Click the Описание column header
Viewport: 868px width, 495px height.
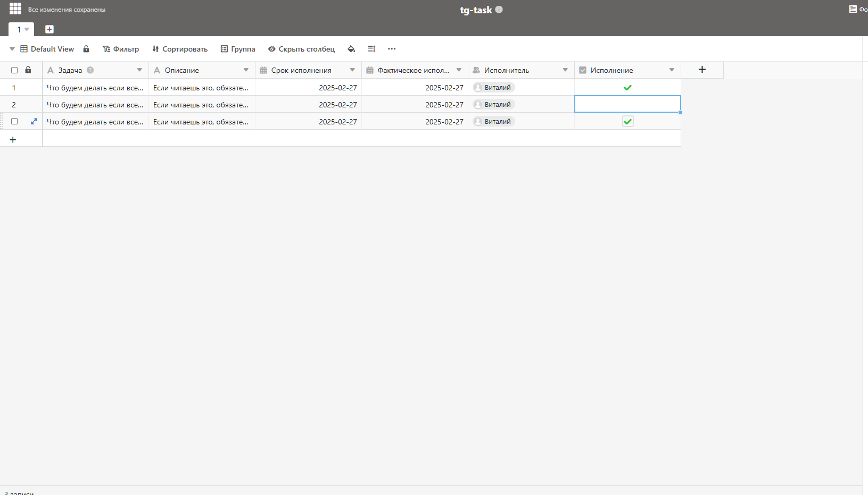tap(202, 70)
